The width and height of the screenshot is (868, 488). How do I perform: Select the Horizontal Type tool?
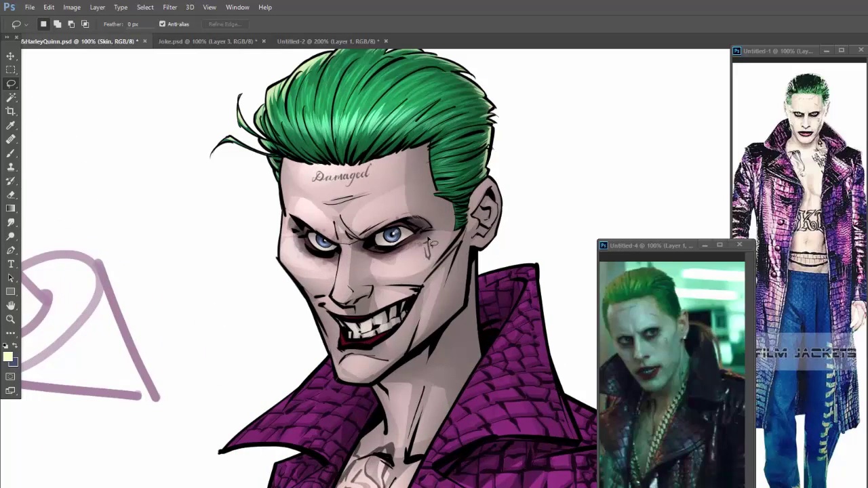click(x=11, y=264)
